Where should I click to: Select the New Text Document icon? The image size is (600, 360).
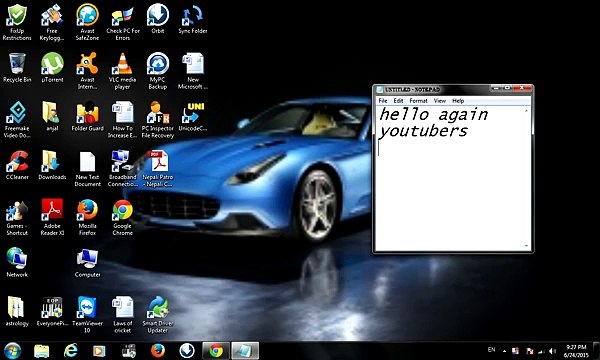87,168
